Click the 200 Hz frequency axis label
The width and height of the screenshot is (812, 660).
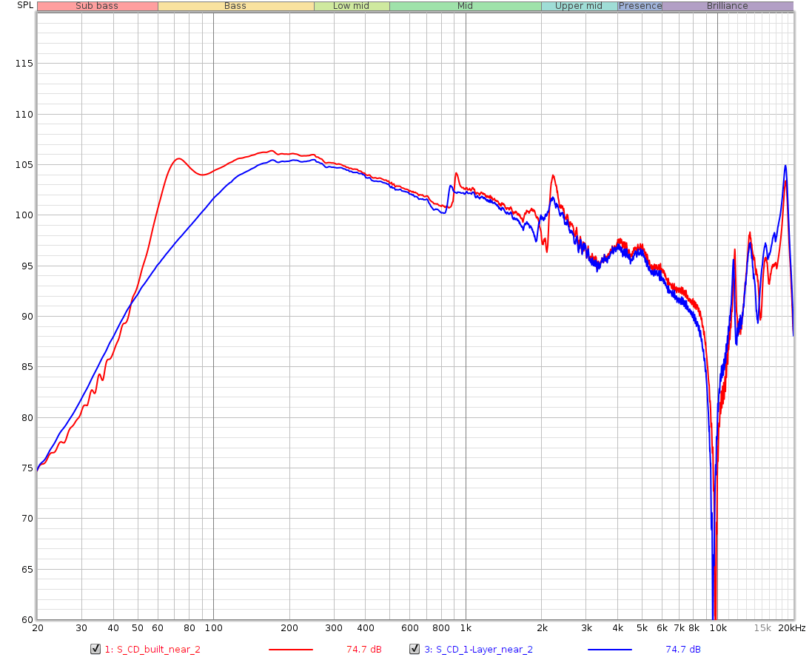(x=289, y=628)
